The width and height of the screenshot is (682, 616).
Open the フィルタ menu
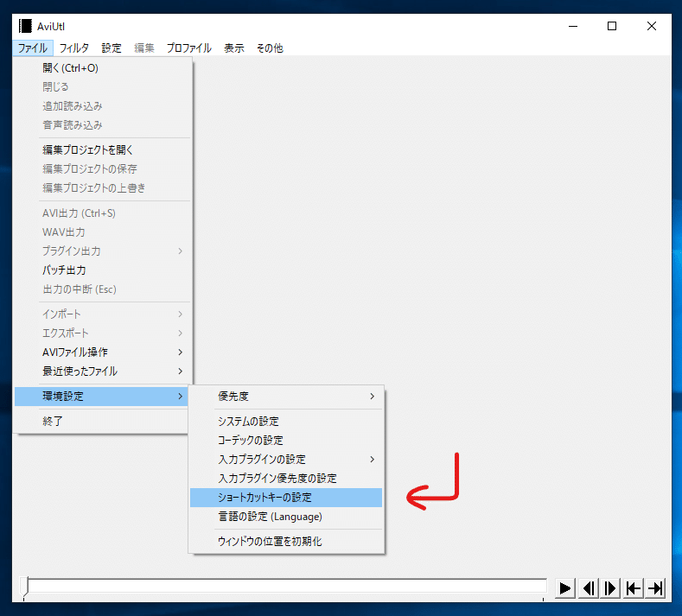coord(74,48)
